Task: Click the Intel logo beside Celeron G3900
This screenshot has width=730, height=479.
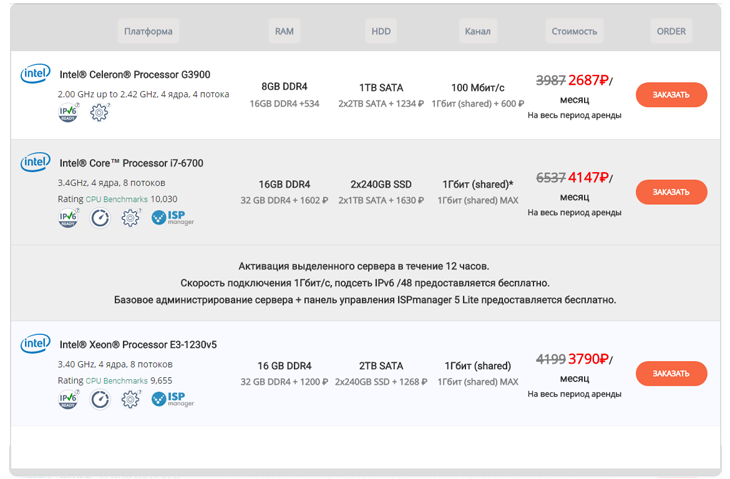Action: pos(35,74)
